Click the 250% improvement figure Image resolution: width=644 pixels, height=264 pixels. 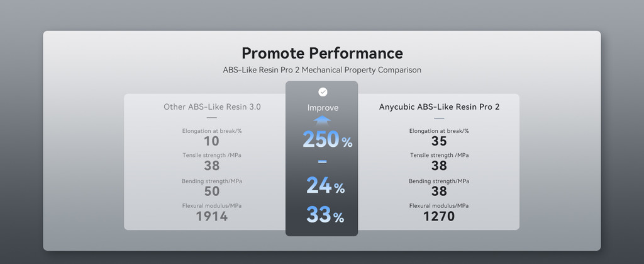327,140
